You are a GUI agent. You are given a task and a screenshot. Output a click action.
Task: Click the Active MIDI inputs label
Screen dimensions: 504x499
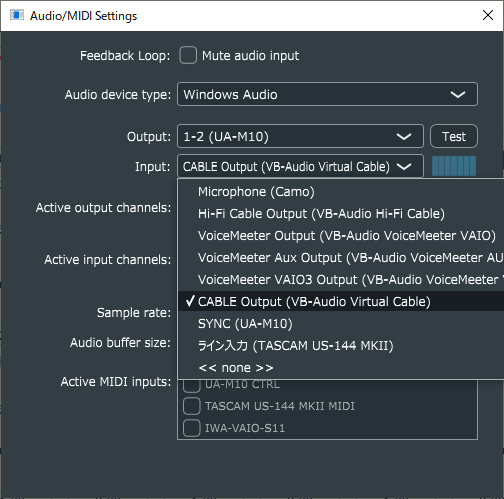tap(116, 382)
